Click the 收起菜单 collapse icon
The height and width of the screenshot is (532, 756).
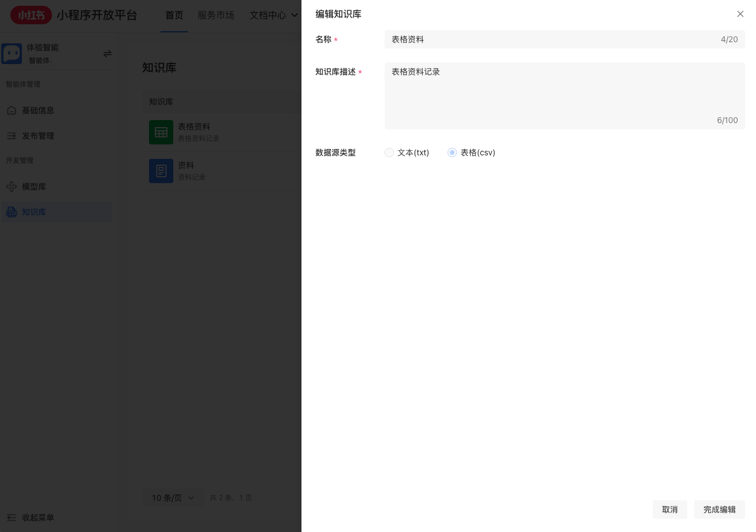coord(11,518)
